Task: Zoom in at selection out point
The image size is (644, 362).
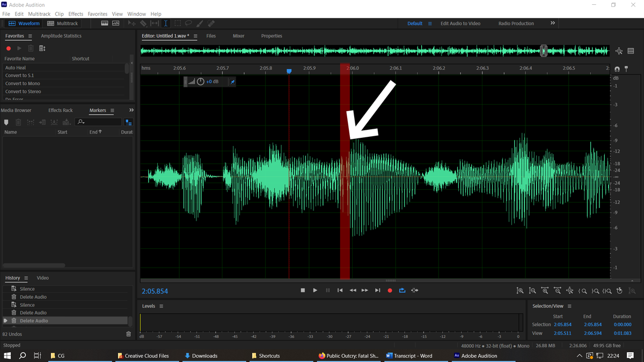Action: [595, 291]
